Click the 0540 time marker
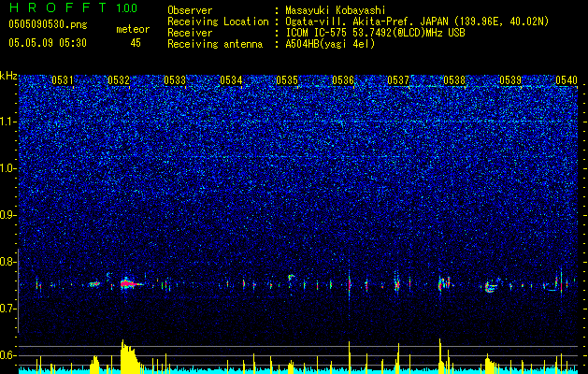 point(566,80)
